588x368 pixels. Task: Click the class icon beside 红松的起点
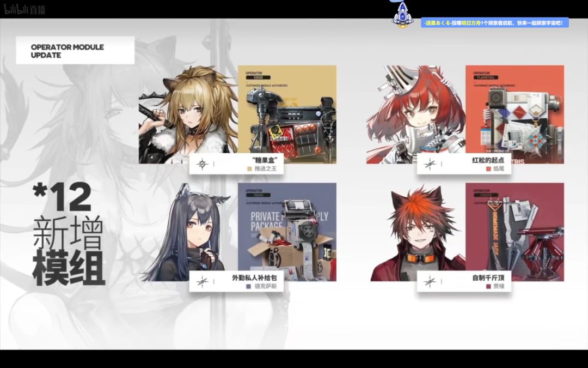click(x=430, y=164)
